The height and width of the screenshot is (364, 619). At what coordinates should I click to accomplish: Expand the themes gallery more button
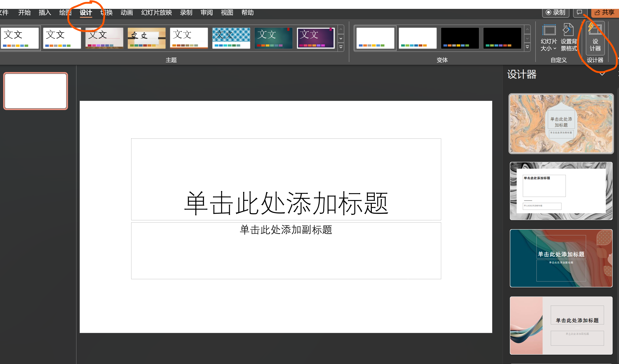(341, 47)
